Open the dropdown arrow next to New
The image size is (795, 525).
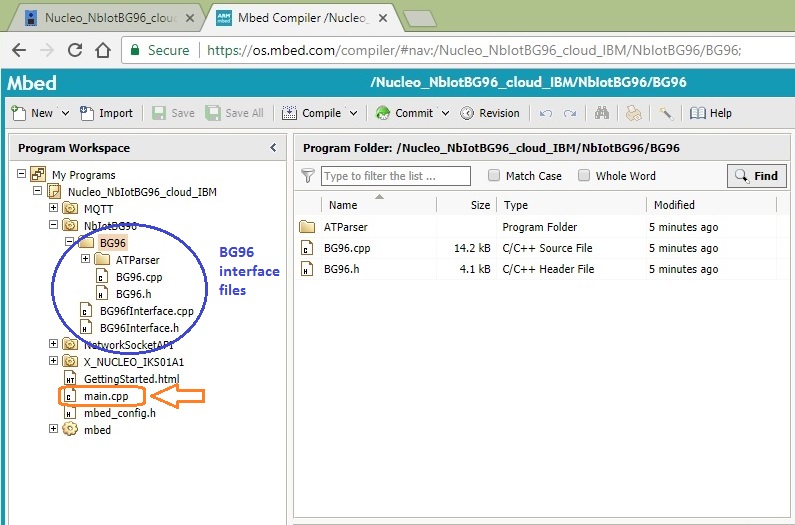coord(65,113)
